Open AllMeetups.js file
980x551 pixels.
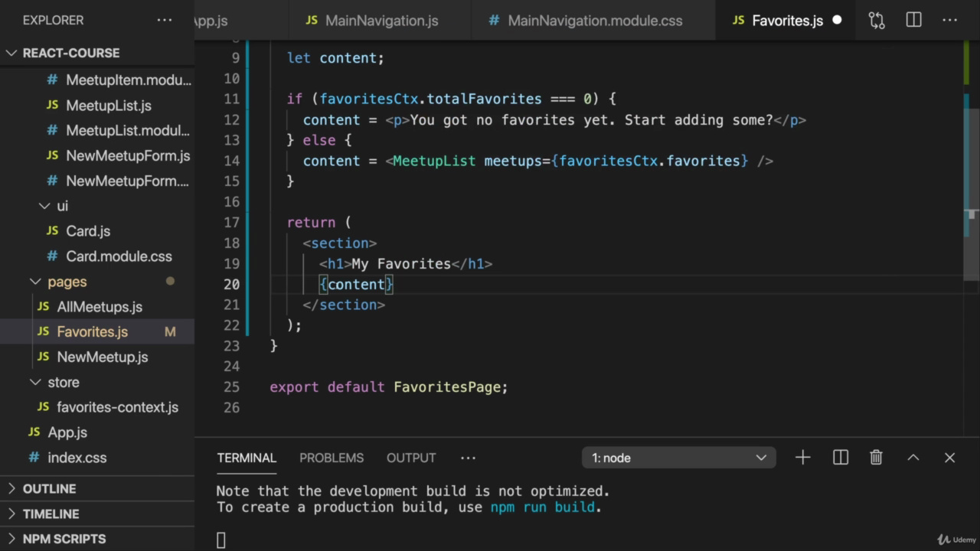click(x=100, y=307)
